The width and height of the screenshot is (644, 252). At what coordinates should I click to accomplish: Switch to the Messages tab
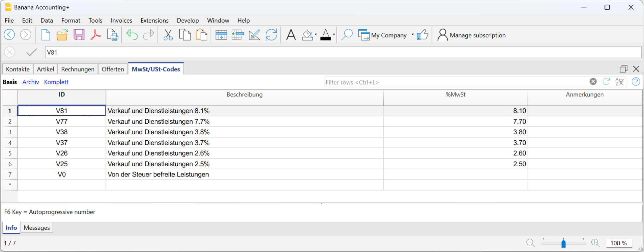pyautogui.click(x=37, y=228)
